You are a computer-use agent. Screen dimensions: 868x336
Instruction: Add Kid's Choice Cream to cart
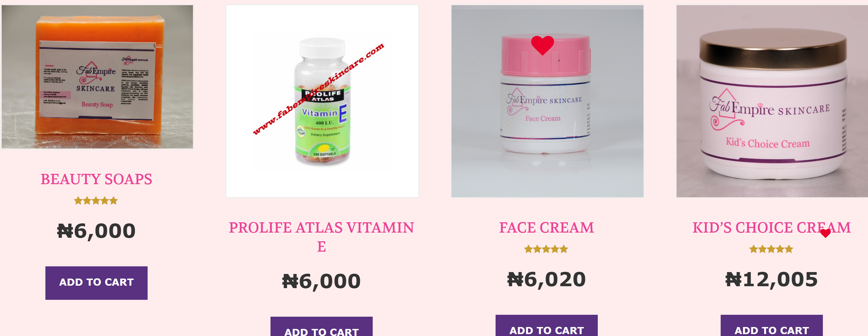(771, 326)
